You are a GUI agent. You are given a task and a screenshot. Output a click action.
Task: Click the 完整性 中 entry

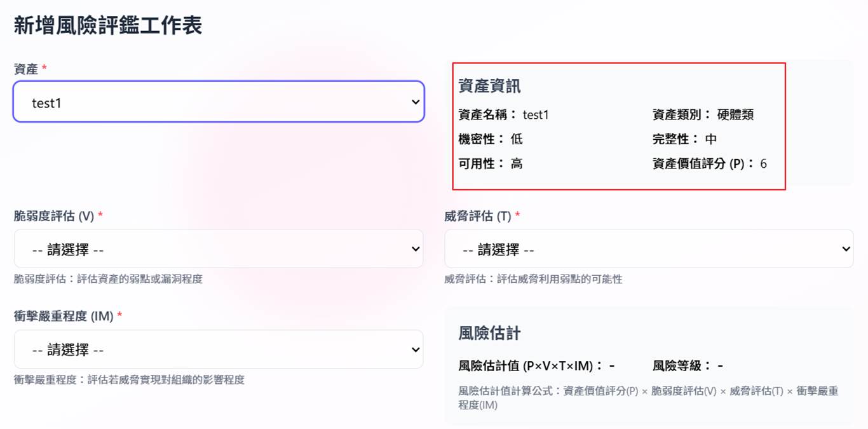(x=684, y=139)
